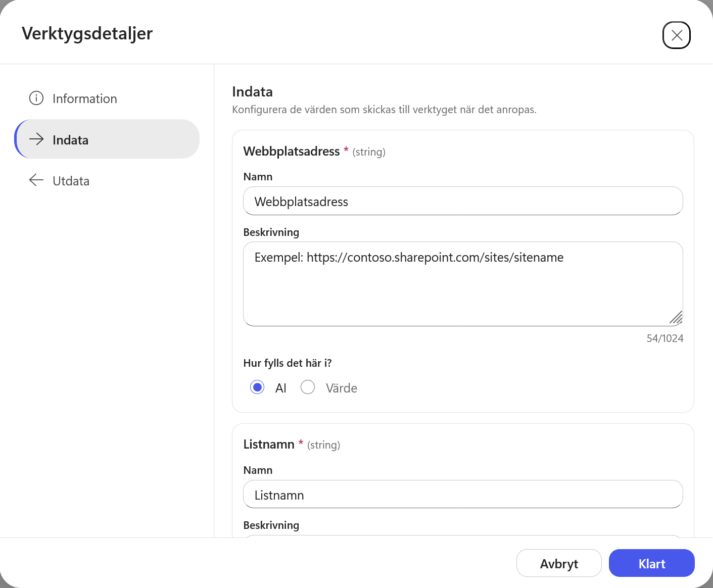713x588 pixels.
Task: Click the Webbplatsadress name field
Action: pyautogui.click(x=463, y=201)
